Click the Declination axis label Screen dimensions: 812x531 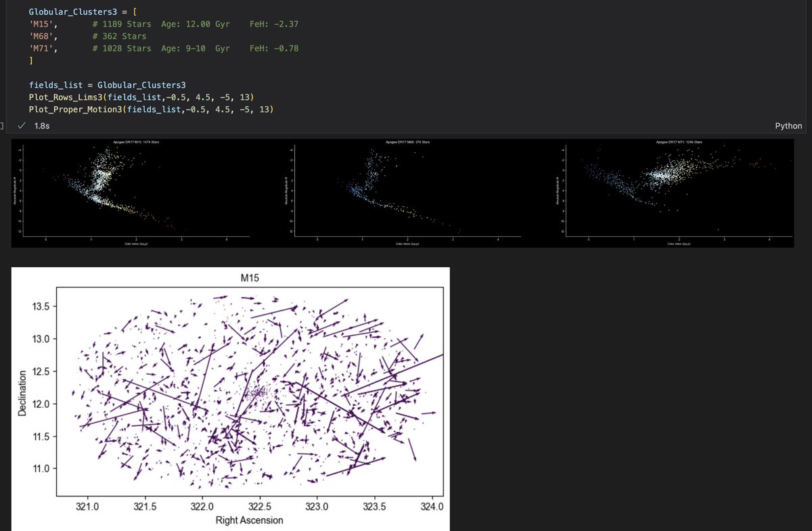(22, 392)
